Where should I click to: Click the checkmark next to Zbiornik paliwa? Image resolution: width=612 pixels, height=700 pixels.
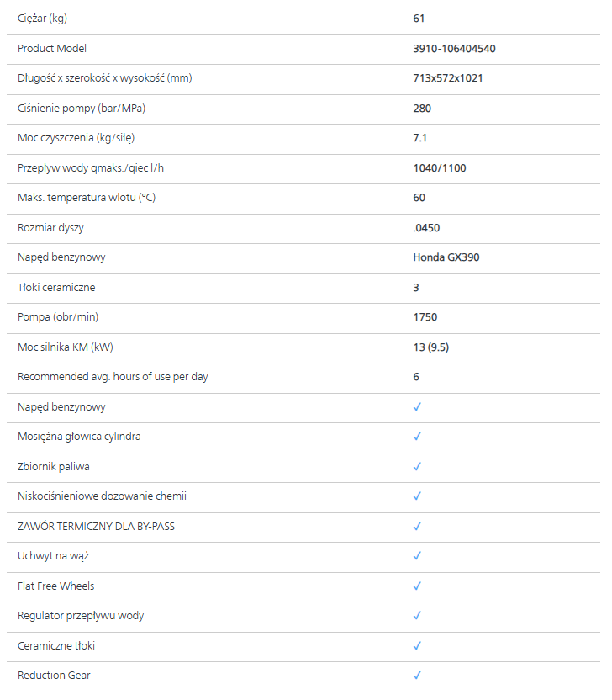coord(417,466)
